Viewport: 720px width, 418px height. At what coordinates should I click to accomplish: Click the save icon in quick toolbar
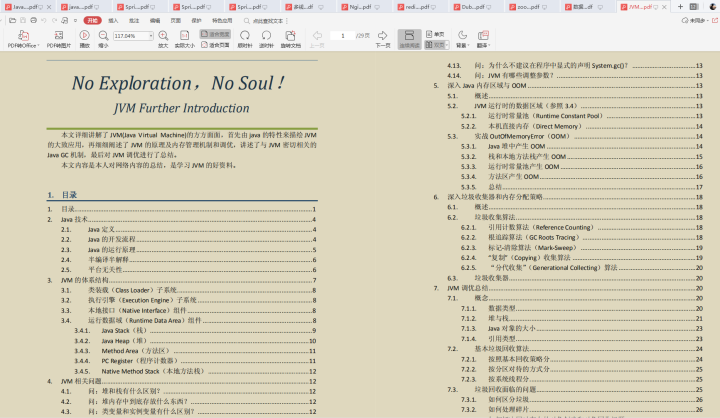click(x=23, y=21)
